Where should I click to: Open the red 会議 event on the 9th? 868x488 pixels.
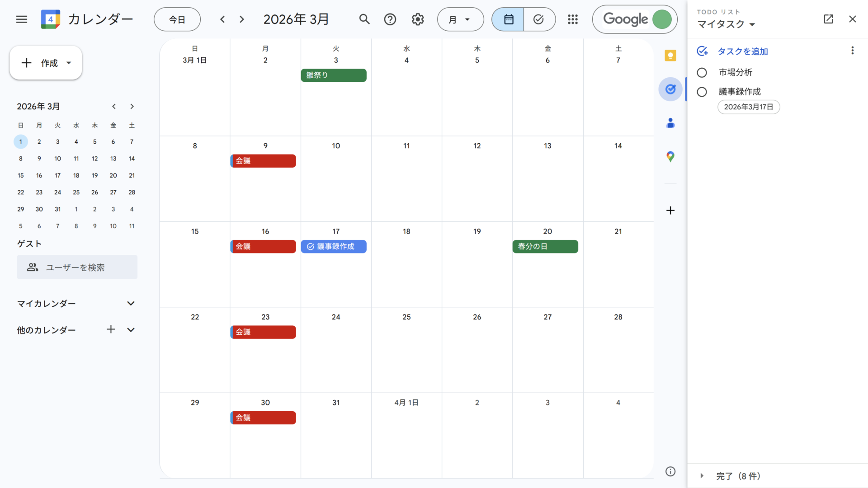pyautogui.click(x=264, y=161)
